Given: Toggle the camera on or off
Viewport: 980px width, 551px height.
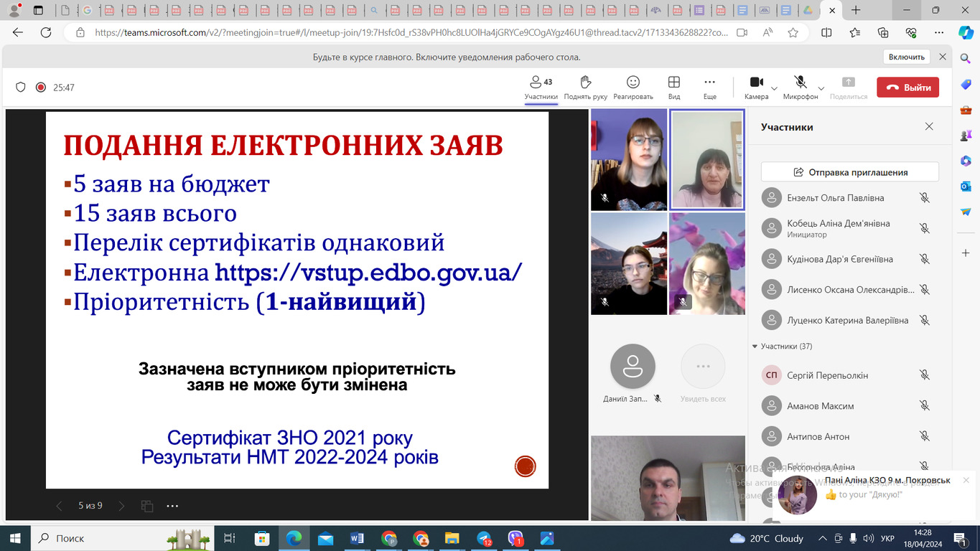Looking at the screenshot, I should pyautogui.click(x=756, y=88).
